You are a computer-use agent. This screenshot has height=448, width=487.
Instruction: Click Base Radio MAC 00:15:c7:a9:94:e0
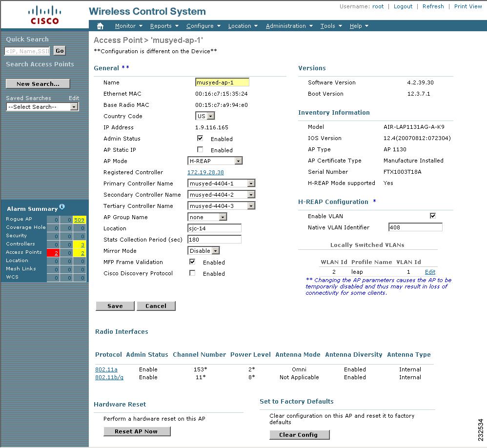click(x=222, y=105)
